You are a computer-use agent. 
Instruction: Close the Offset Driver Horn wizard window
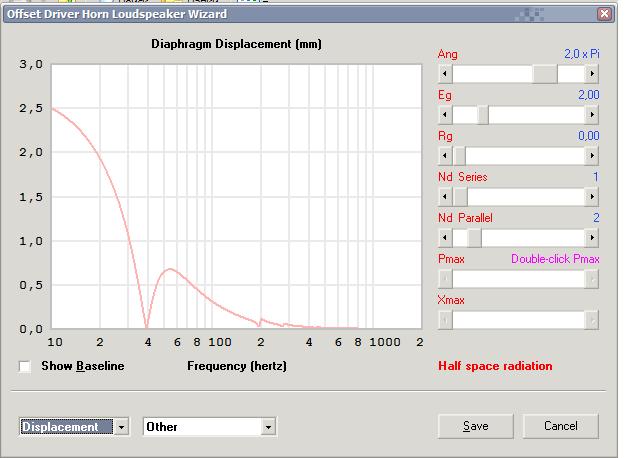tap(604, 14)
